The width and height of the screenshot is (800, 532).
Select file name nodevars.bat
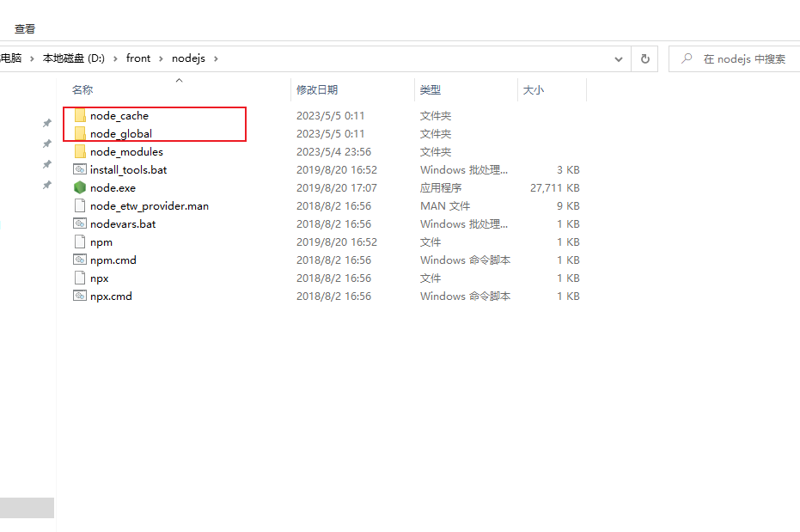point(123,224)
